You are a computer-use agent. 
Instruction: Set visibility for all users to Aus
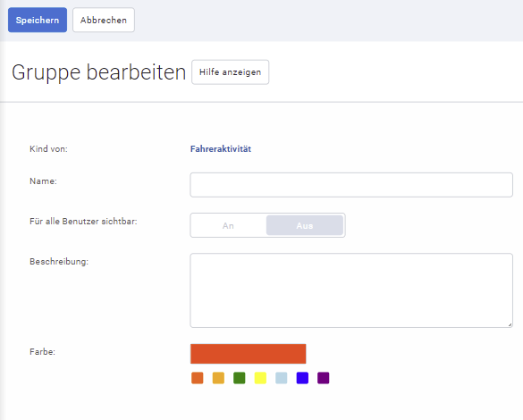(x=305, y=226)
